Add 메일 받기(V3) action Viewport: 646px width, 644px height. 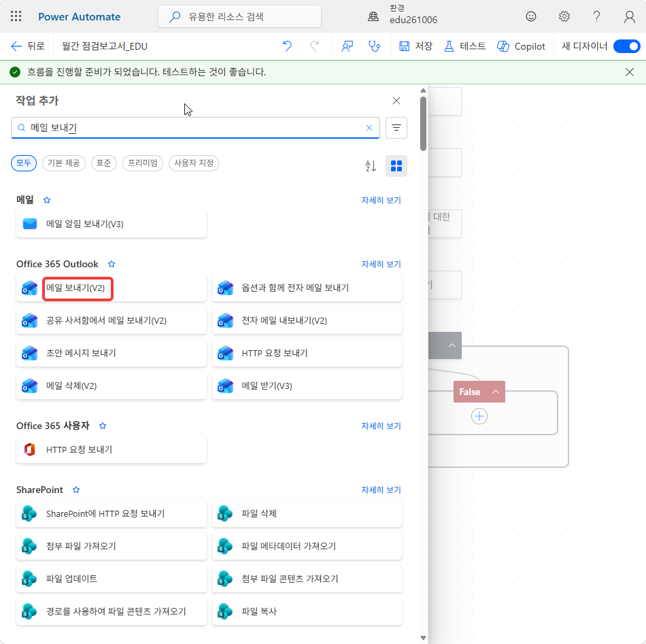307,386
